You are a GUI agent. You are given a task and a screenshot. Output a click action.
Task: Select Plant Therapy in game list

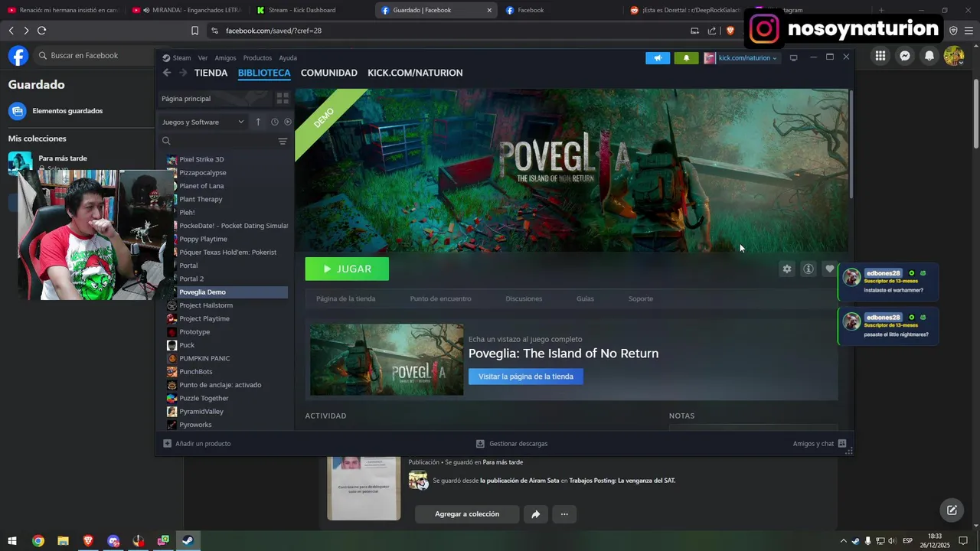pyautogui.click(x=201, y=199)
